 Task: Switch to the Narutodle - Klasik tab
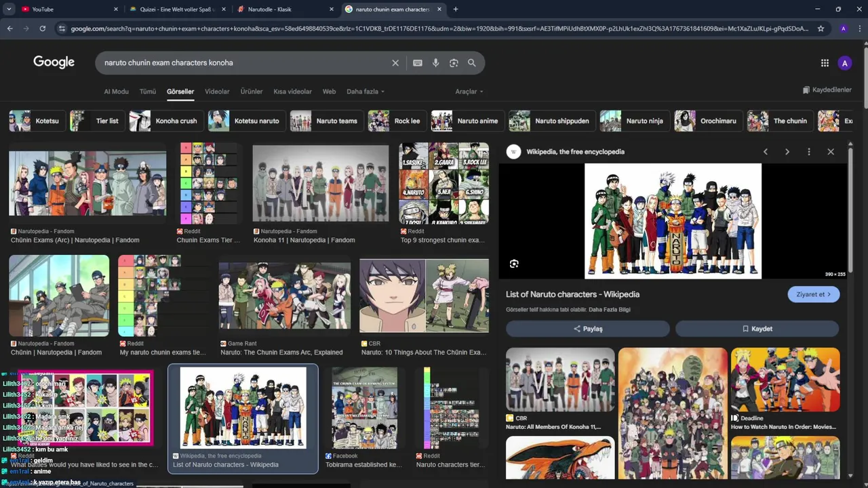285,9
